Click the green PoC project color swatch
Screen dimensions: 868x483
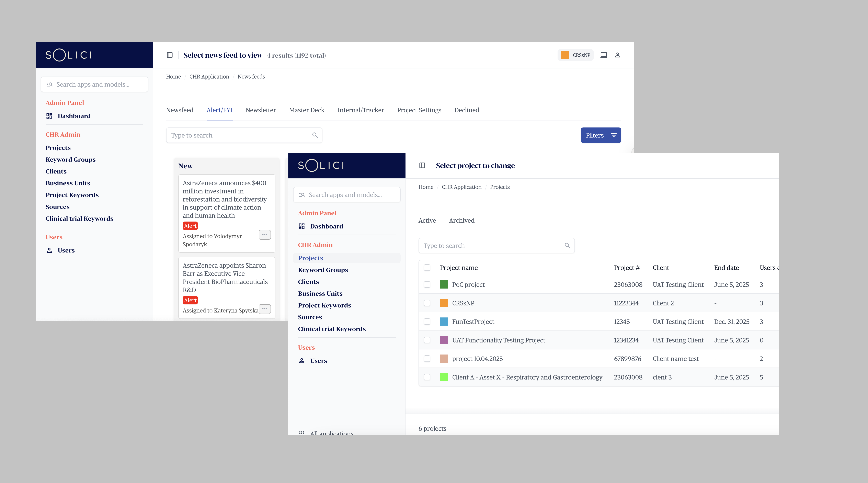444,284
